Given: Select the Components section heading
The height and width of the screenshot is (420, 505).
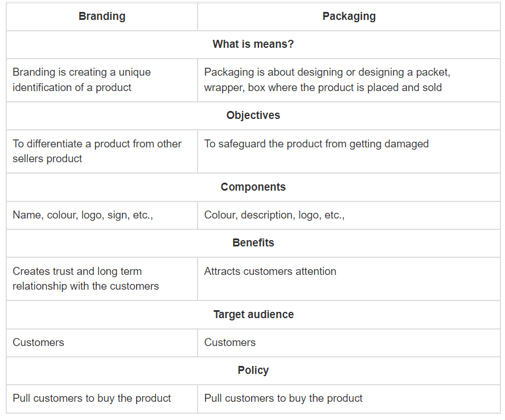Looking at the screenshot, I should click(253, 187).
